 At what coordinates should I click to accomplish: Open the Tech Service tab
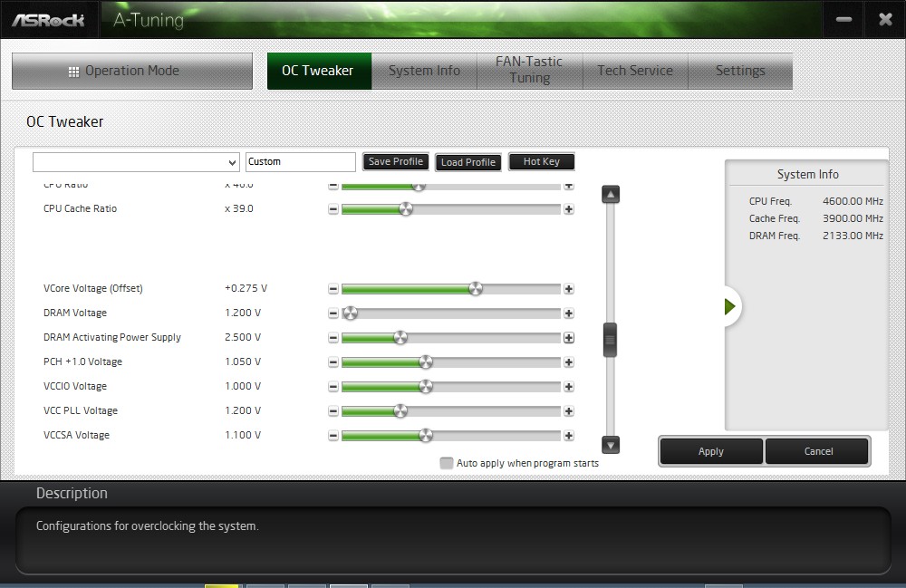coord(635,71)
